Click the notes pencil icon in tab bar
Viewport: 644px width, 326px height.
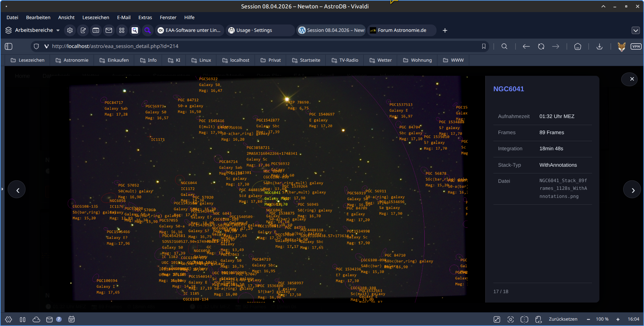click(x=83, y=30)
